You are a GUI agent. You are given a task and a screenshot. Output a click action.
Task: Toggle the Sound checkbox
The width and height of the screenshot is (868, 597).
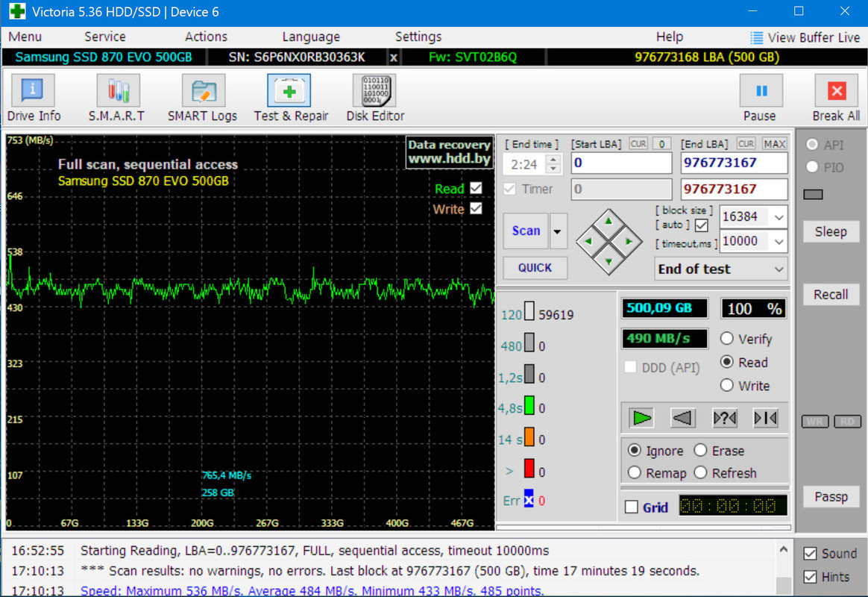coord(810,553)
